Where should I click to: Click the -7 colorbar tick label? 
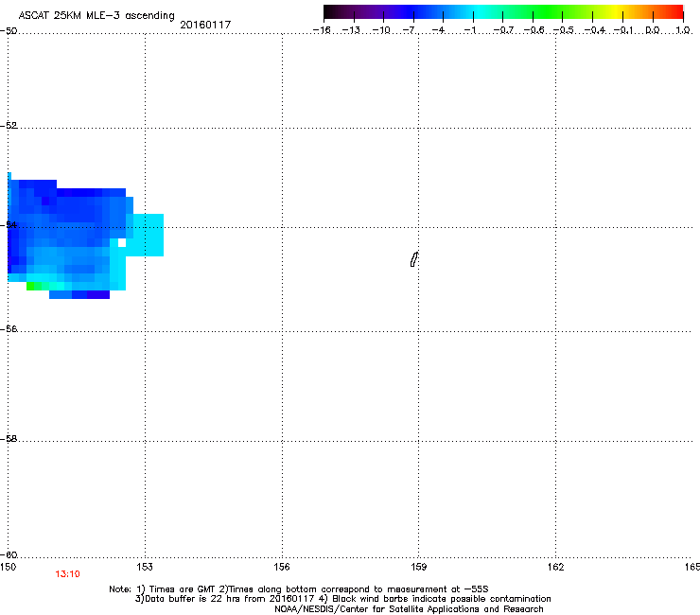tap(409, 30)
